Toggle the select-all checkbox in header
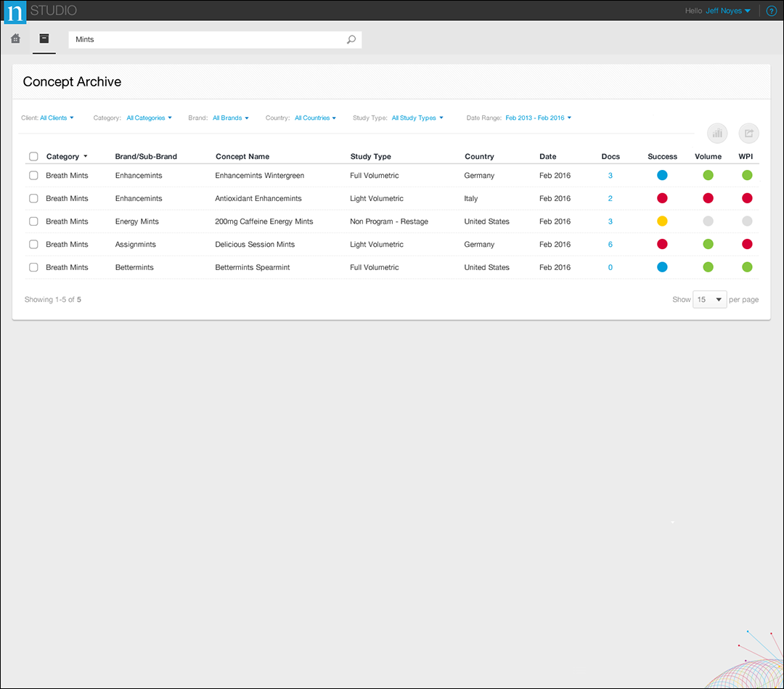 (33, 157)
